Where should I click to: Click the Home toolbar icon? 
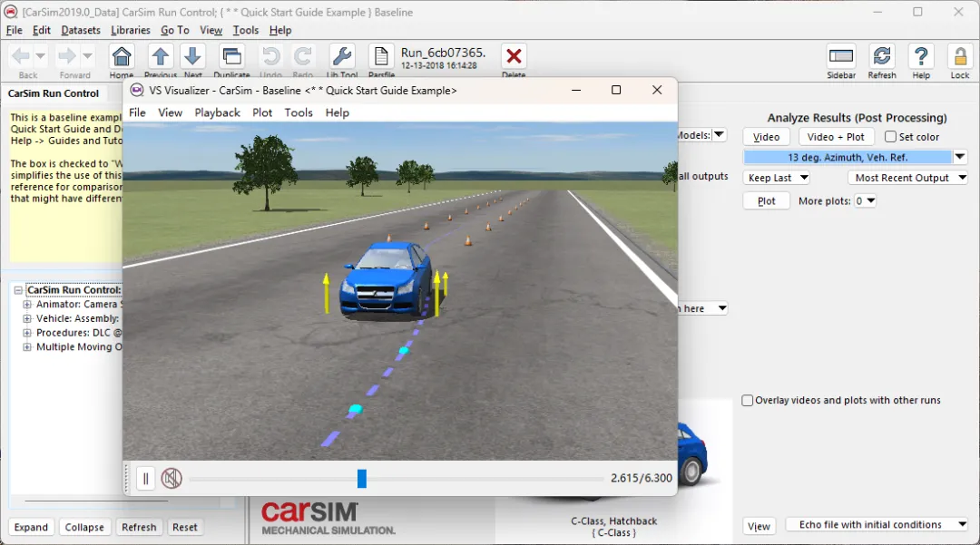[122, 57]
